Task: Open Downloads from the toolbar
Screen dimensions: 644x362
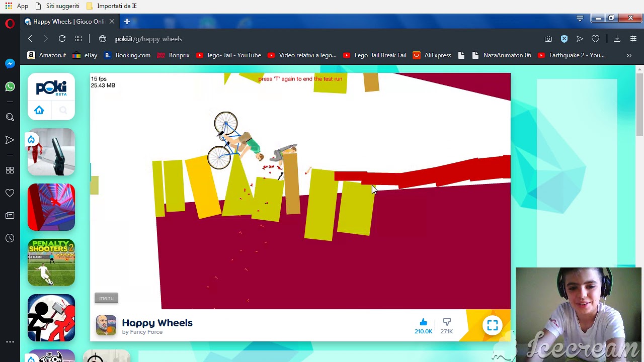Action: [x=617, y=39]
